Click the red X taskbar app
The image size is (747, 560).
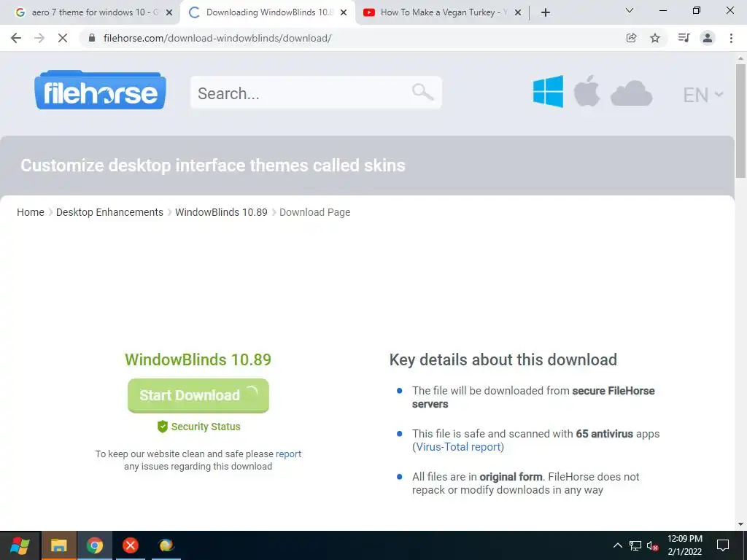pyautogui.click(x=130, y=545)
